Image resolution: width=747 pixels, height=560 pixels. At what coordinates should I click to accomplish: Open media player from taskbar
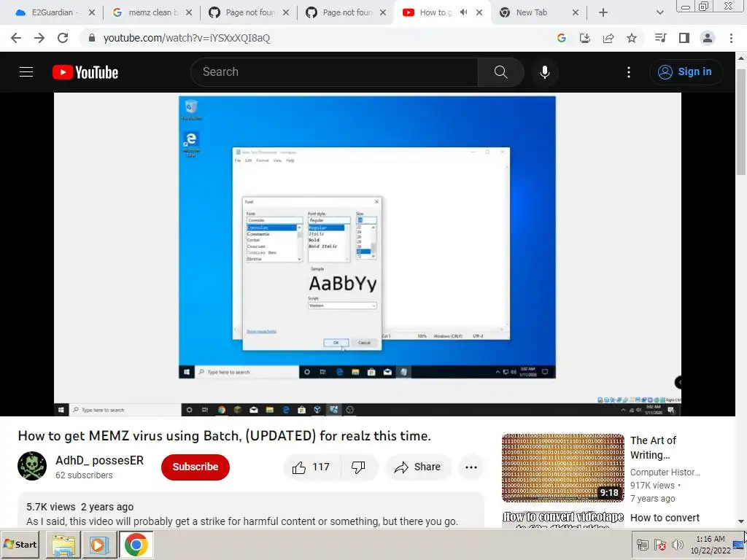tap(99, 545)
